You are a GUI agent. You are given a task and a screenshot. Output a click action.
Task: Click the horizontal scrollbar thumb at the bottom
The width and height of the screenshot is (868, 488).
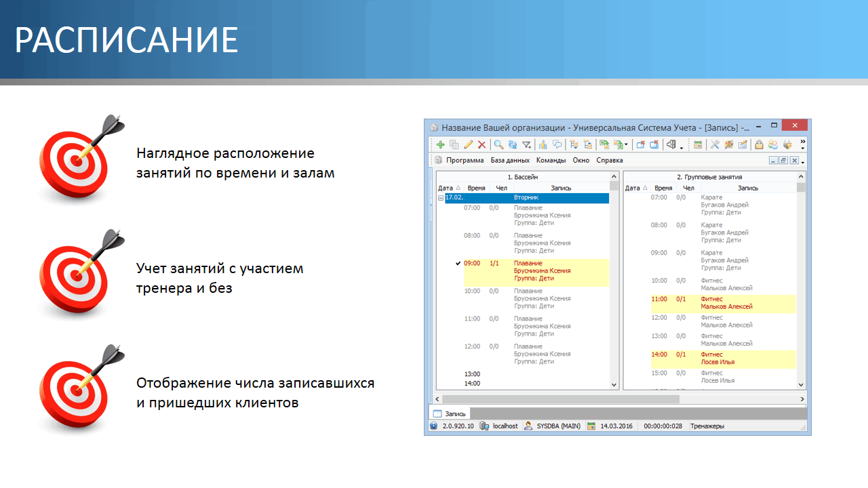(x=561, y=399)
